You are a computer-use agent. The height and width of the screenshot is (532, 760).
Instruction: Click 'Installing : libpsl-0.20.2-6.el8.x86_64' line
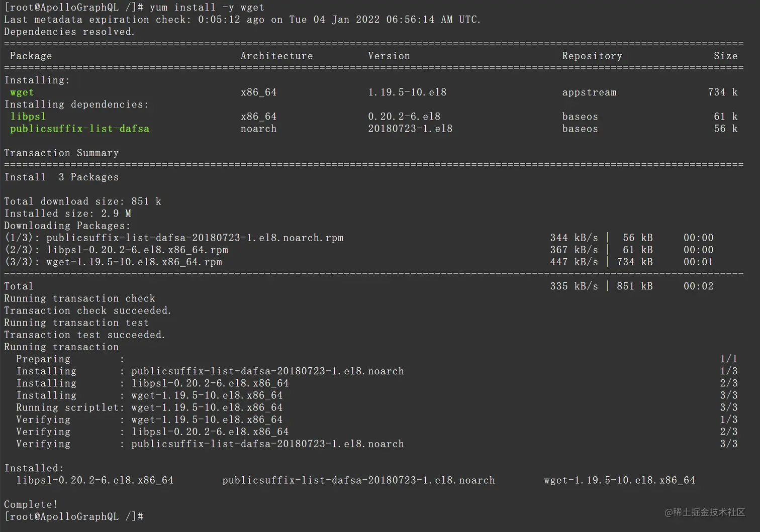376,383
